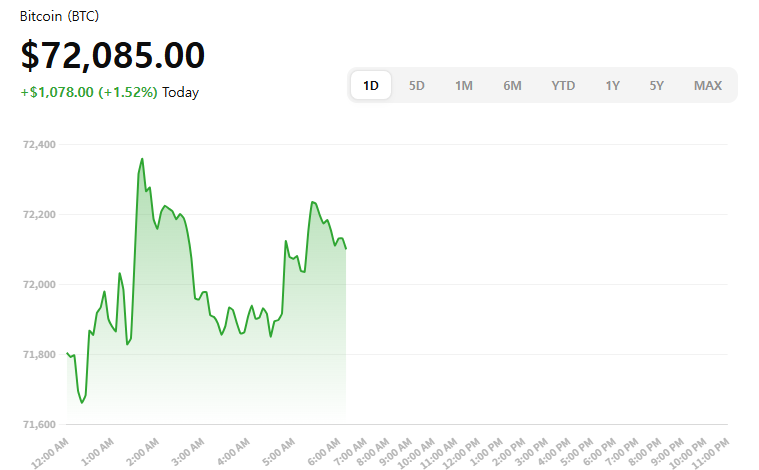This screenshot has width=759, height=470.
Task: Show the 1M chart range
Action: click(x=464, y=86)
